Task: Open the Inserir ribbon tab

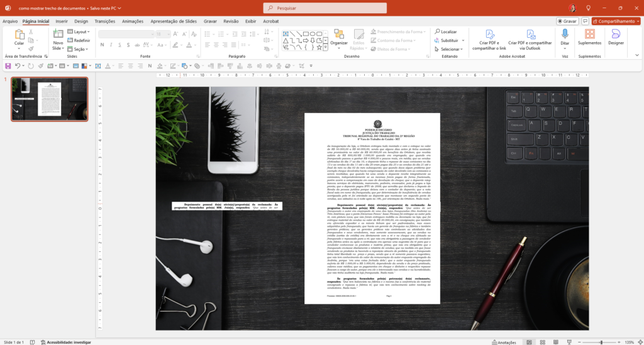Action: [62, 21]
